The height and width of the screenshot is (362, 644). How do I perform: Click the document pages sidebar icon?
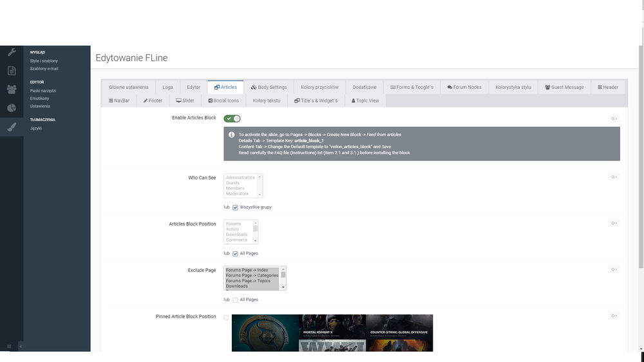[12, 71]
